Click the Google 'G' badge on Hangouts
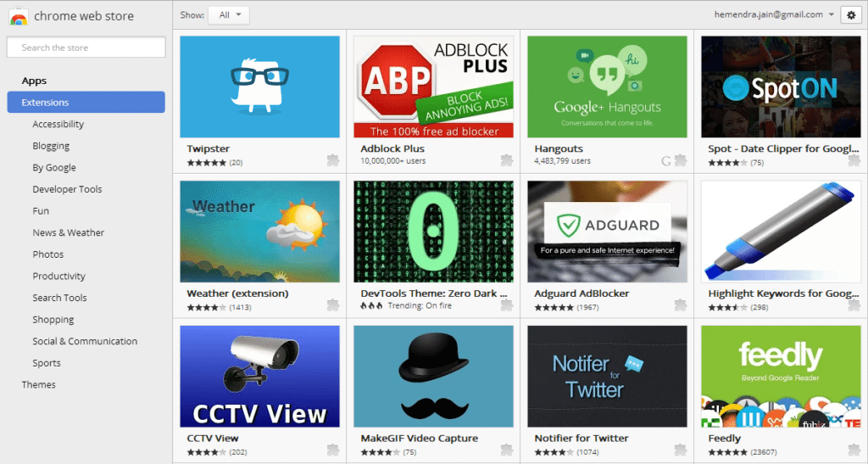 666,160
